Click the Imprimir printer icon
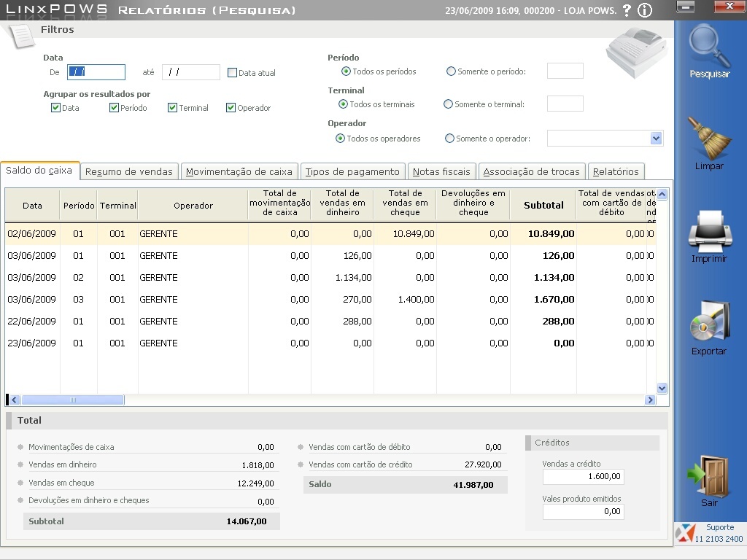747x560 pixels. point(709,230)
